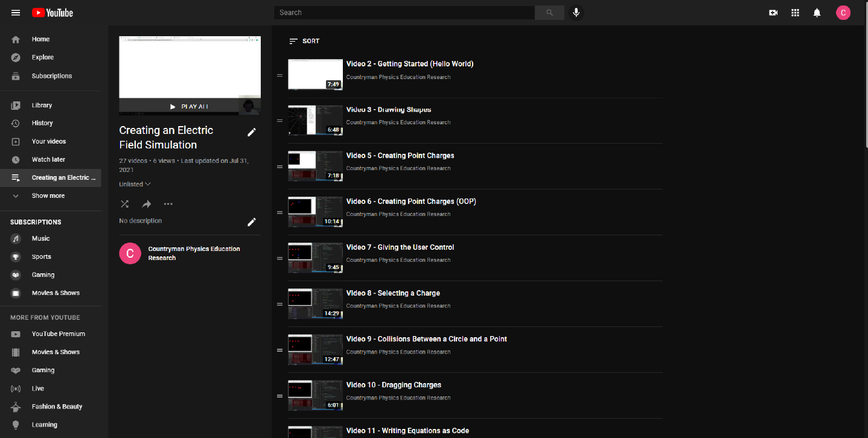Open History in the sidebar
Screen dimensions: 868x438
[x=51, y=123]
